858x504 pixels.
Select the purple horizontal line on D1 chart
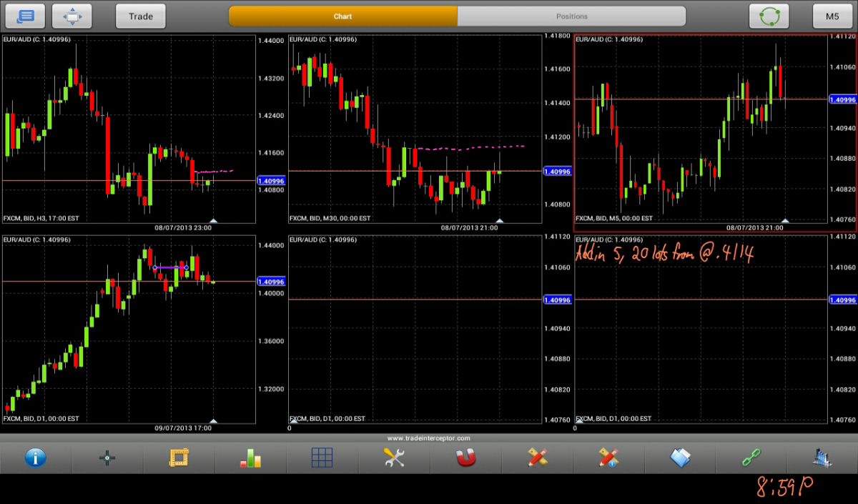[x=171, y=267]
